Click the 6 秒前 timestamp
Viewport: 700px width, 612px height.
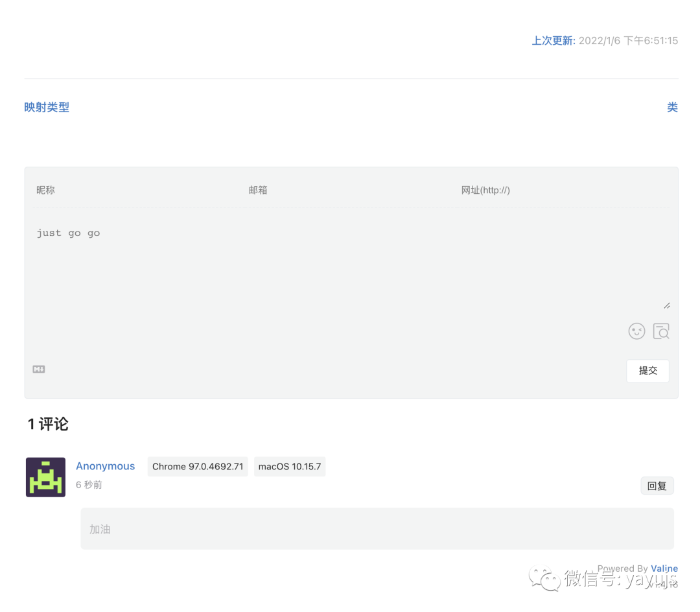[x=89, y=485]
